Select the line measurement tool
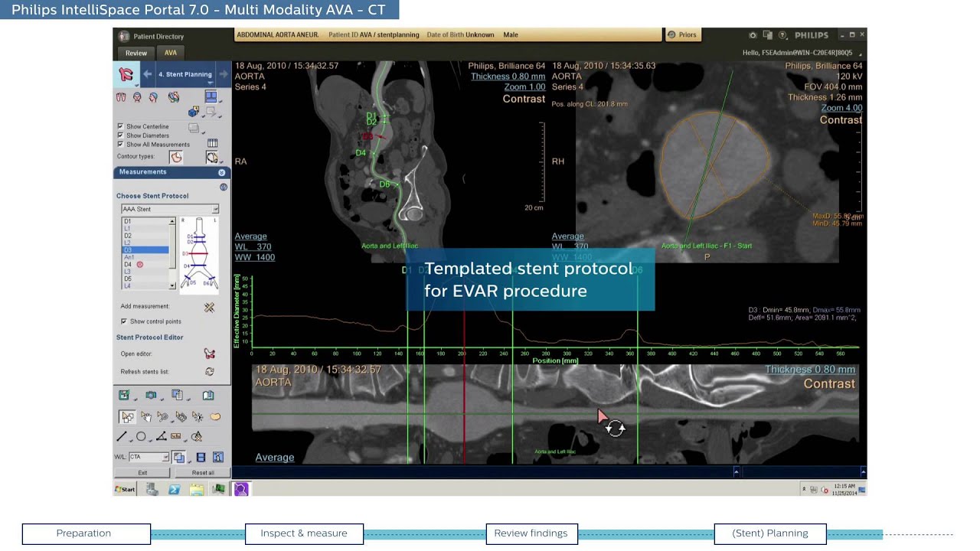 pos(121,436)
